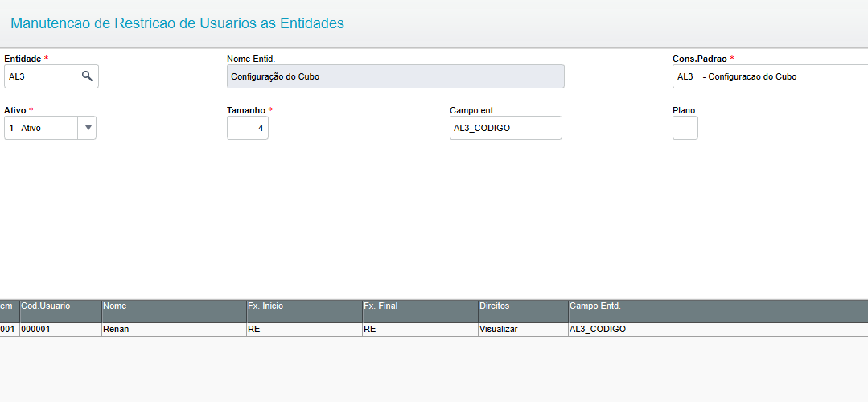The image size is (868, 402).
Task: Select the Visualizar cell in the grid
Action: coord(523,330)
